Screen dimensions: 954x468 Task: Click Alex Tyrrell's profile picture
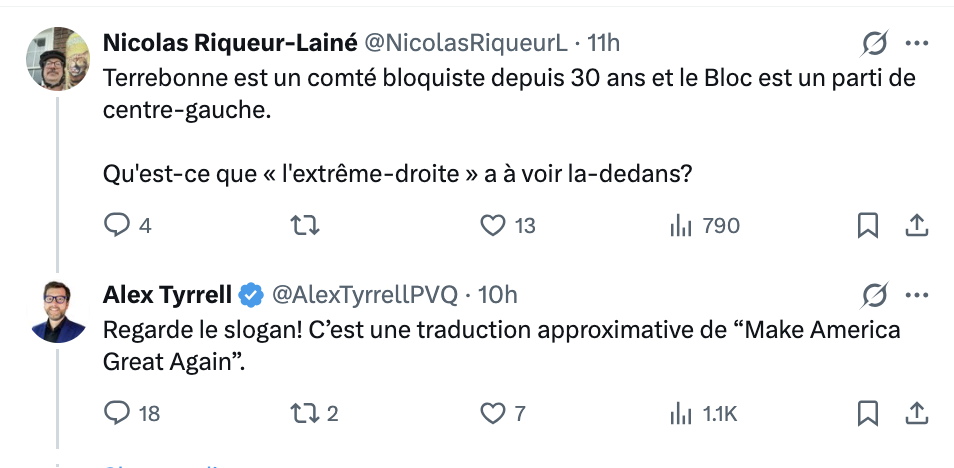(58, 310)
